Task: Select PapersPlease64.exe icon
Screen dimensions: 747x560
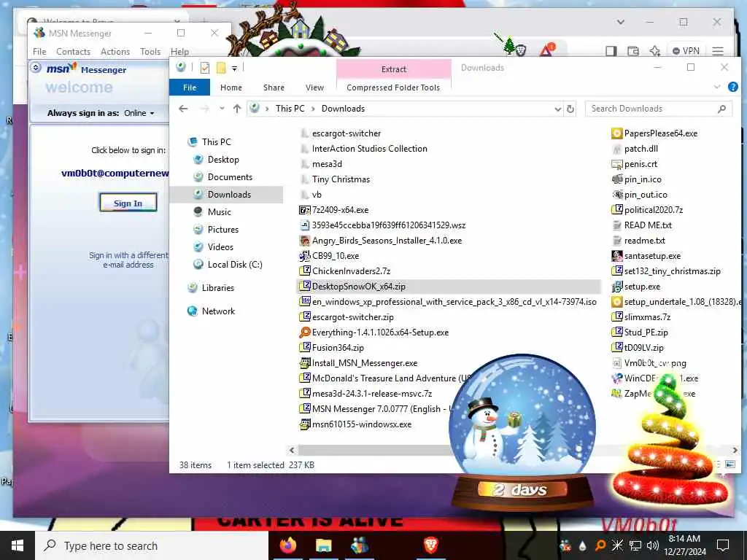Action: click(x=617, y=133)
